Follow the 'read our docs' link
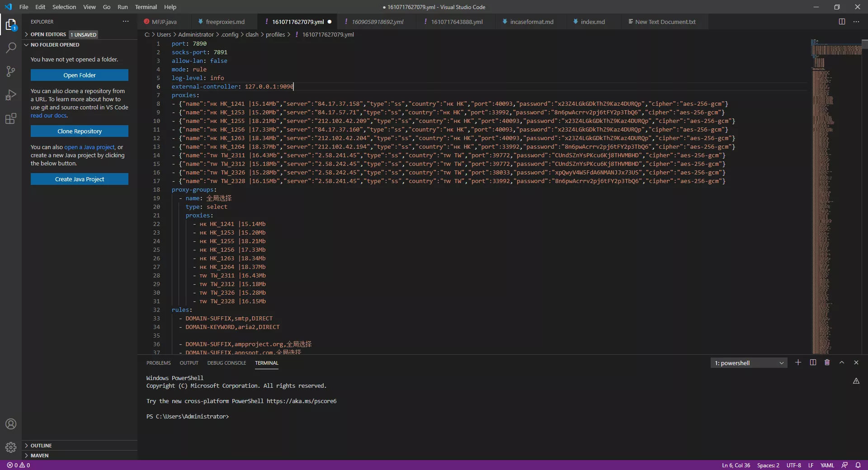 point(49,116)
